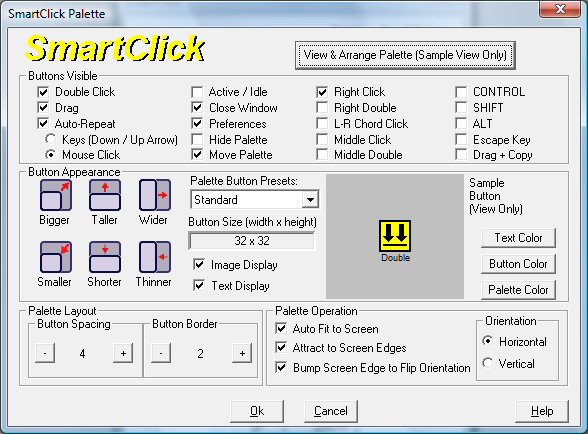588x434 pixels.
Task: Confirm settings with the Ok button
Action: coord(257,411)
